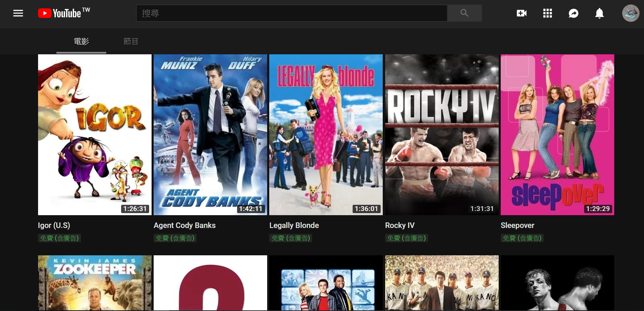Open the black-and-white boxers poster
The height and width of the screenshot is (311, 644).
pyautogui.click(x=557, y=283)
